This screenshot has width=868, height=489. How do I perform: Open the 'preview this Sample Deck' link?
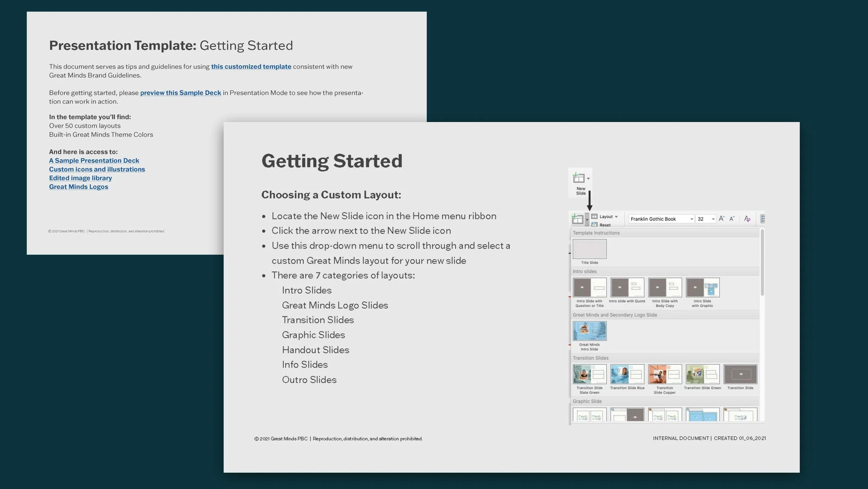tap(181, 93)
